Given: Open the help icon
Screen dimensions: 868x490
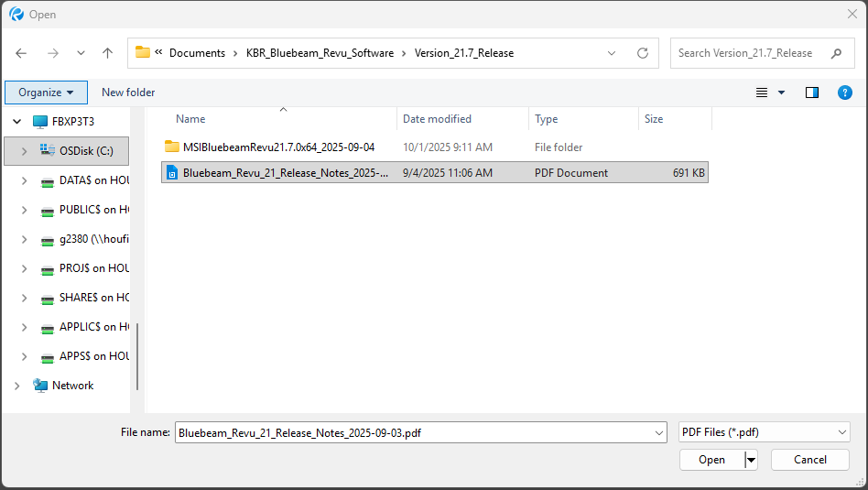Looking at the screenshot, I should [x=845, y=93].
